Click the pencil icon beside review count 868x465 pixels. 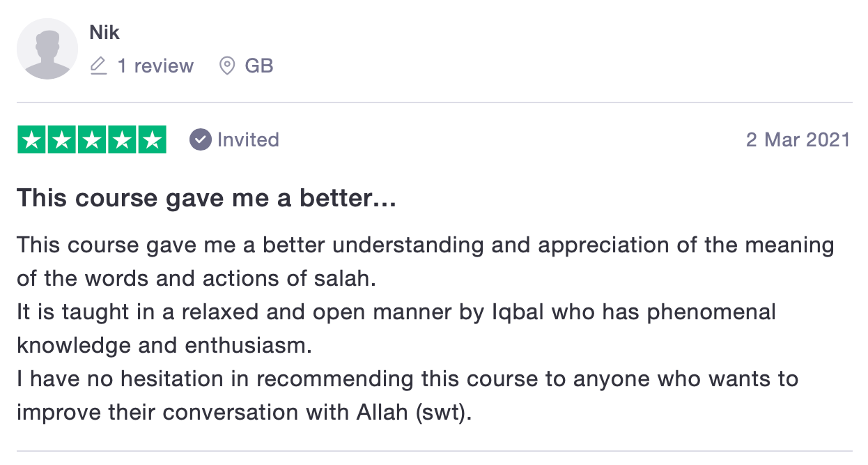click(x=99, y=66)
